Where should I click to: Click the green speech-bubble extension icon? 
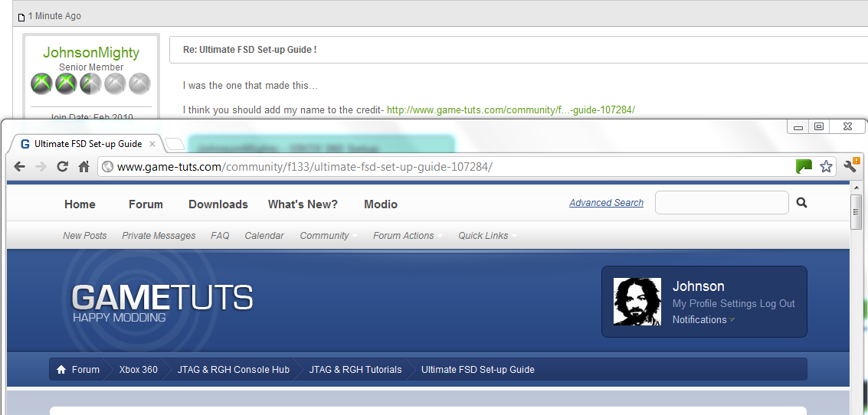804,166
